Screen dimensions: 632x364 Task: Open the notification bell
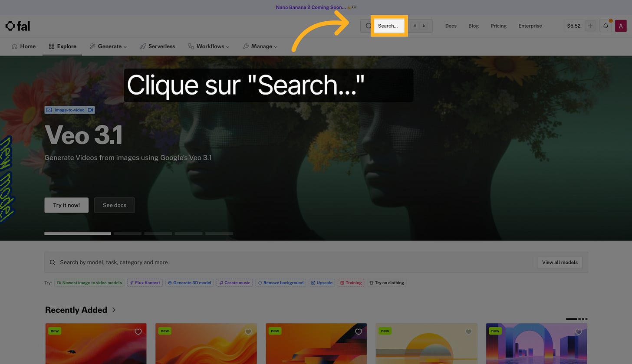606,26
